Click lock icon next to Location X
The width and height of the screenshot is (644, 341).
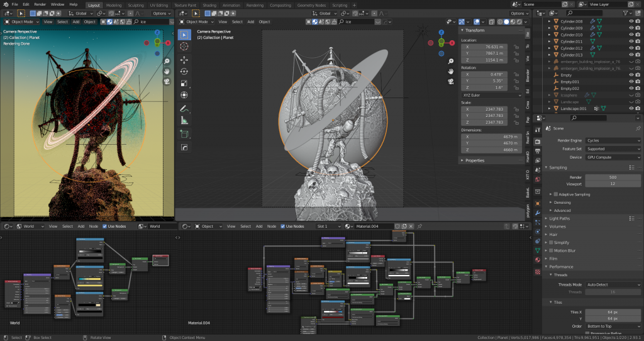516,47
